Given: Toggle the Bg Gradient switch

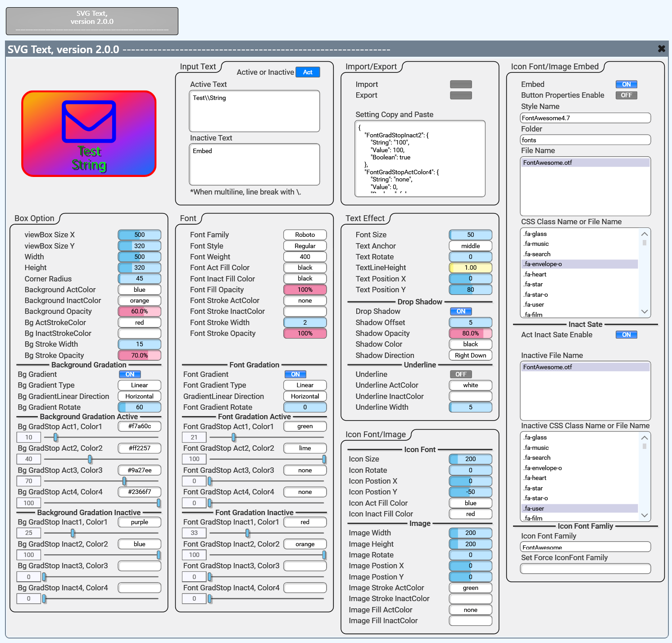Looking at the screenshot, I should click(x=130, y=374).
